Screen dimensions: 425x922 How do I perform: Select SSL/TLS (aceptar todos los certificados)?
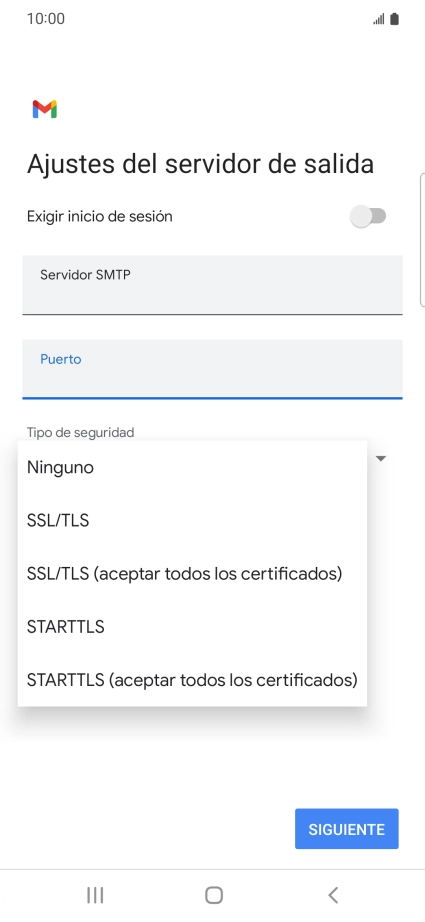tap(192, 573)
